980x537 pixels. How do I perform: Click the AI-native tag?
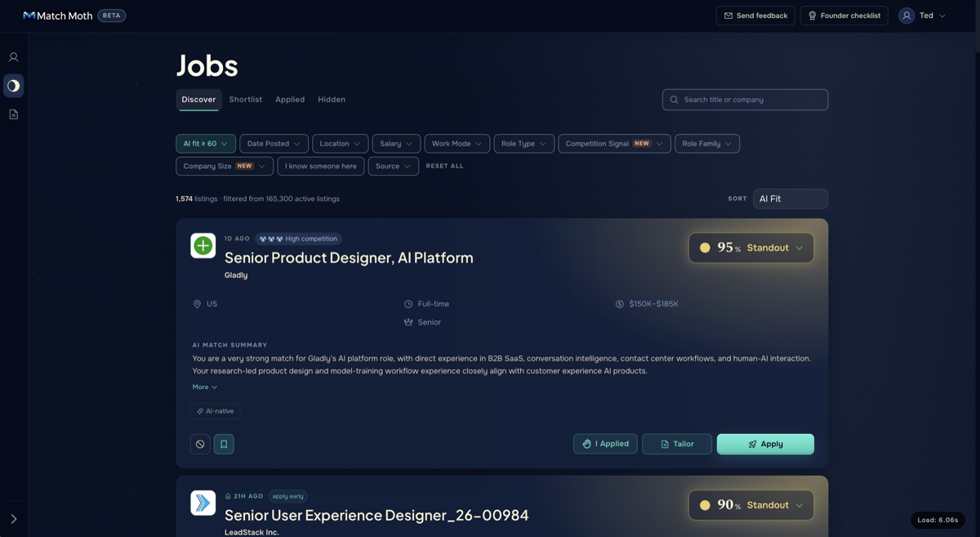216,411
